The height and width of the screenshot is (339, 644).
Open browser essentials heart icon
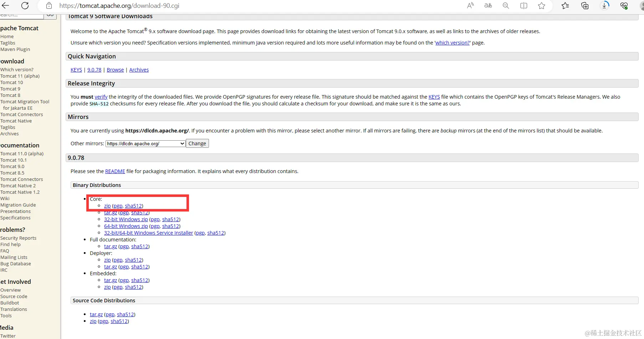[624, 5]
